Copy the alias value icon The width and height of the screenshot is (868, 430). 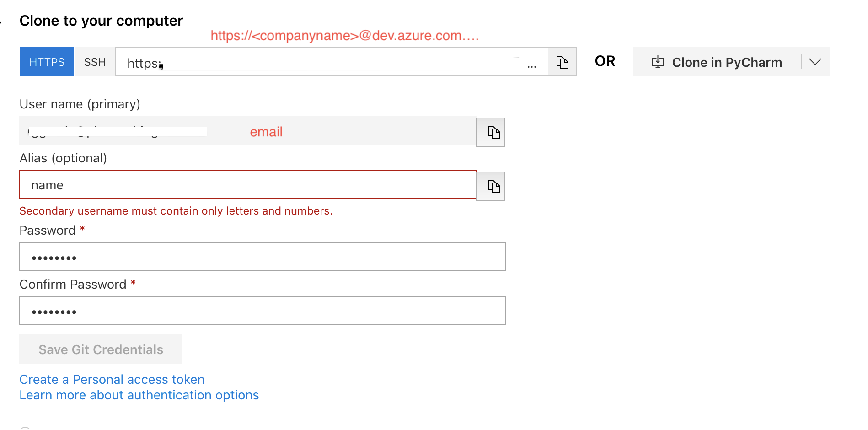click(x=490, y=186)
